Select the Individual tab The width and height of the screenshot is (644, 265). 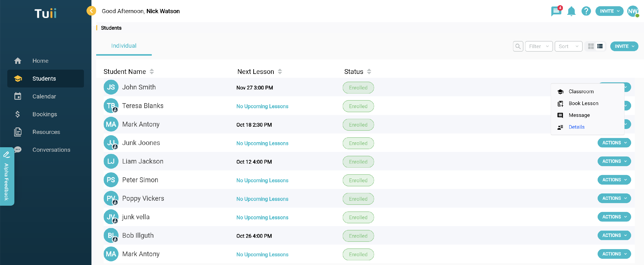coord(124,46)
